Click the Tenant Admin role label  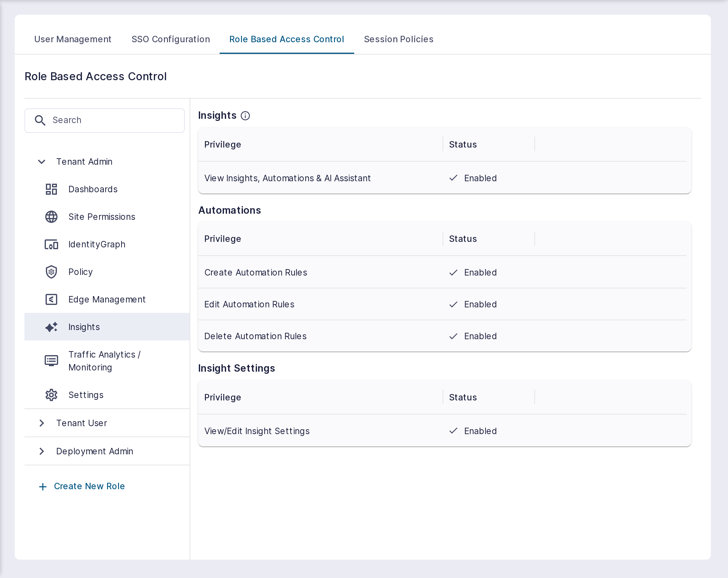click(x=84, y=162)
